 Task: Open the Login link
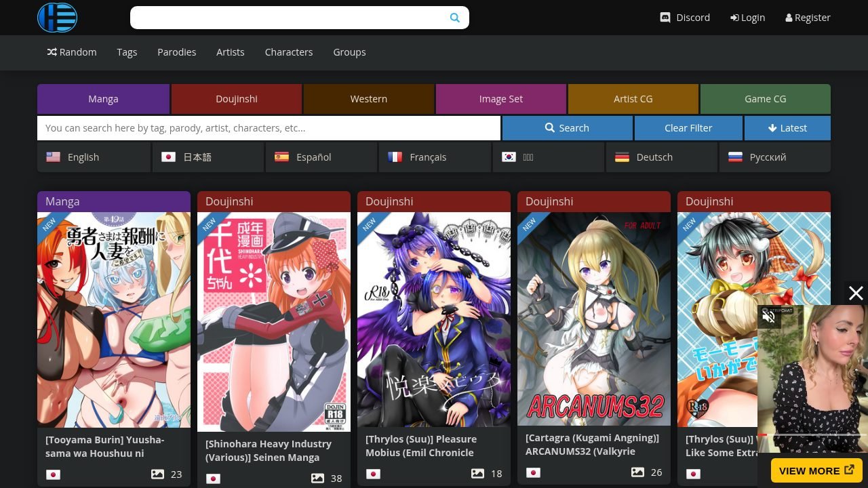pyautogui.click(x=747, y=18)
